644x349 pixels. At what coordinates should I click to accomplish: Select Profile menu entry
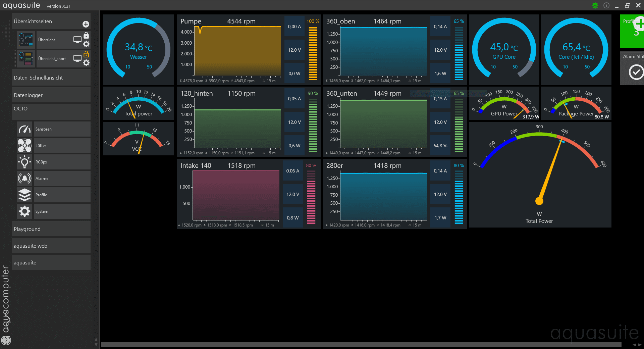pos(62,195)
